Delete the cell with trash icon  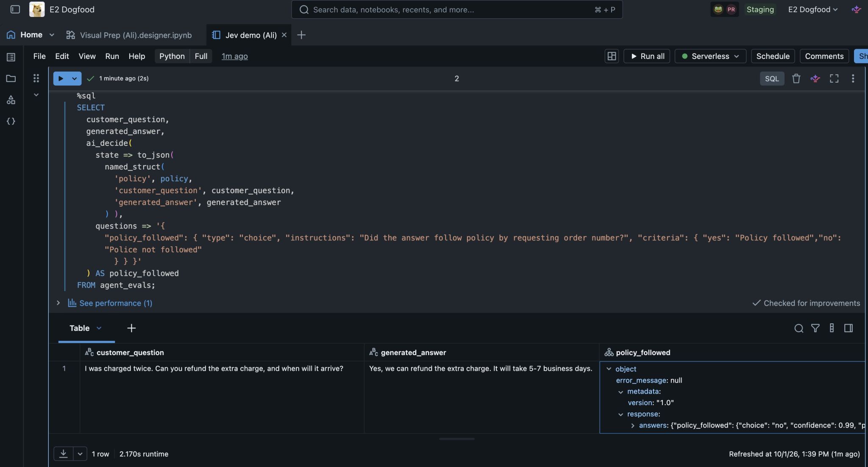[796, 78]
